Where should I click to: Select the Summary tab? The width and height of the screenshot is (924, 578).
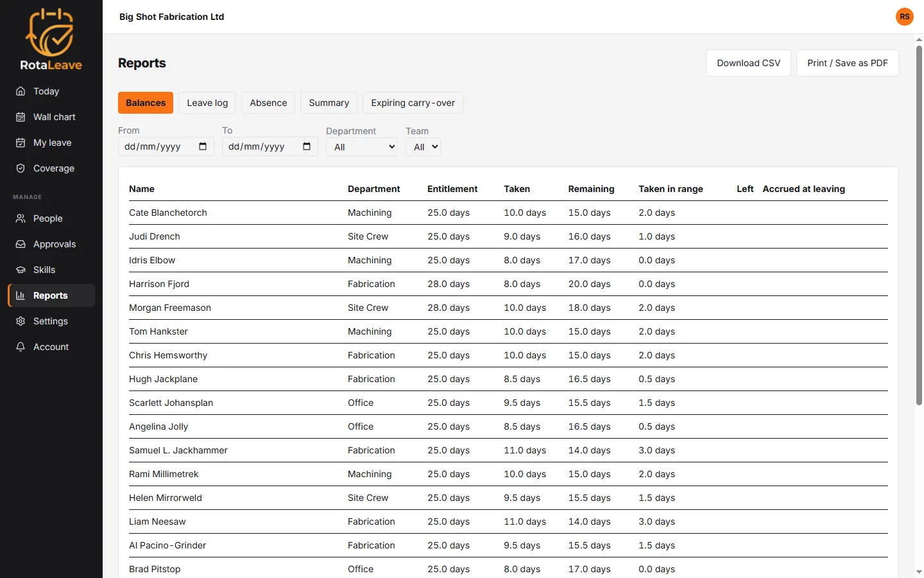tap(329, 103)
